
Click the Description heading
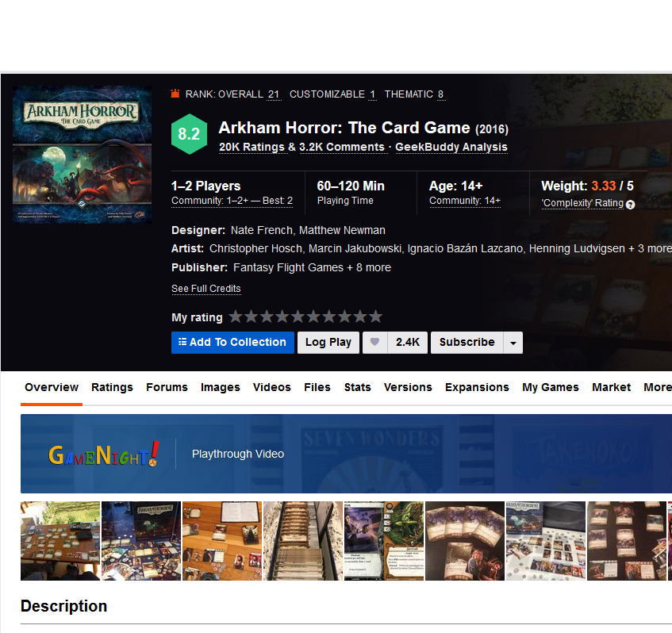point(63,606)
